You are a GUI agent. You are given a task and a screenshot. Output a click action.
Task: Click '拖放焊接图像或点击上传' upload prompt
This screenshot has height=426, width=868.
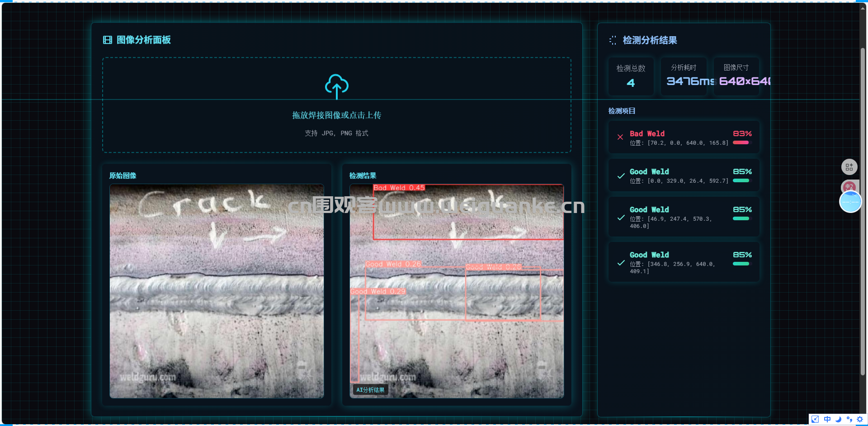click(337, 115)
